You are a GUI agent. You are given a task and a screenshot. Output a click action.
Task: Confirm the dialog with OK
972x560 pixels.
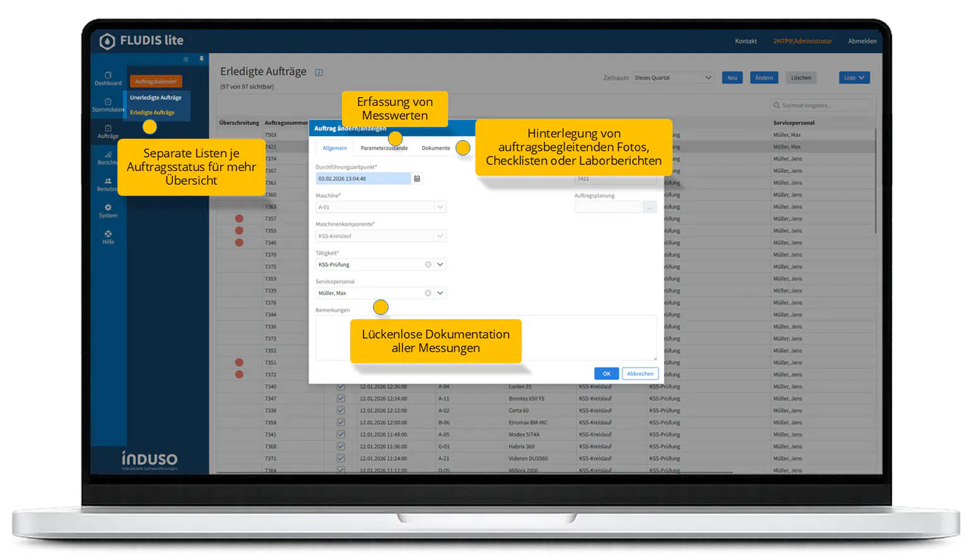tap(606, 374)
